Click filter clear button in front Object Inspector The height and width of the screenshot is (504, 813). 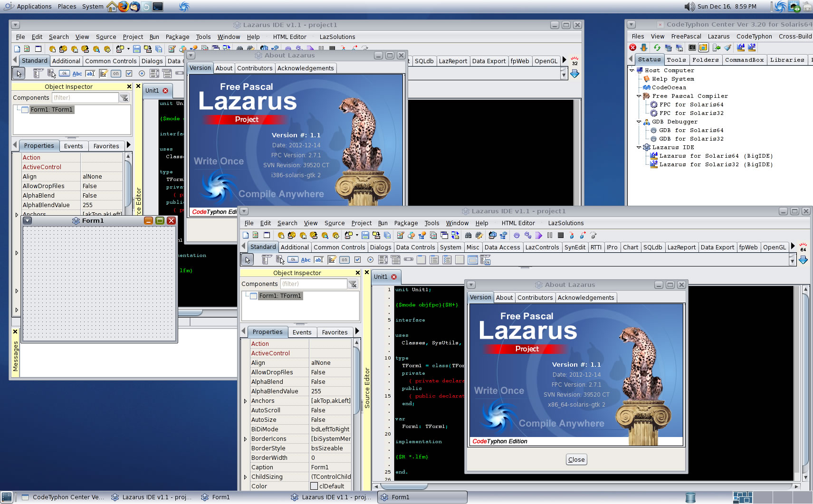pos(353,284)
